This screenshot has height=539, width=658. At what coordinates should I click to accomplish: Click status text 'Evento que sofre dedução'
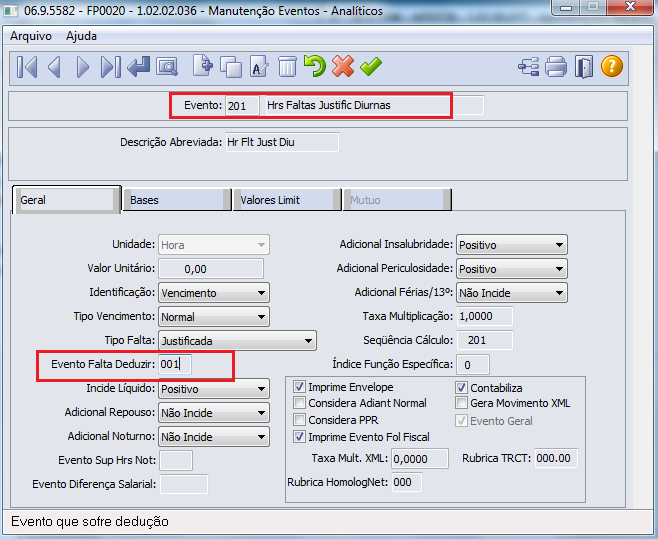point(90,521)
